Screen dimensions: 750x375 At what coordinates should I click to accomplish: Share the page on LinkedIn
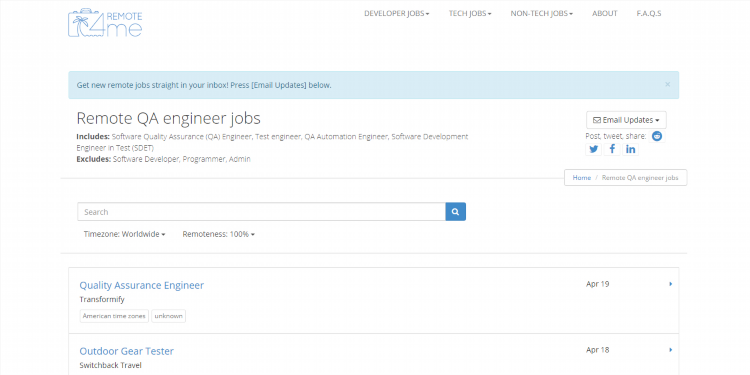pos(630,149)
